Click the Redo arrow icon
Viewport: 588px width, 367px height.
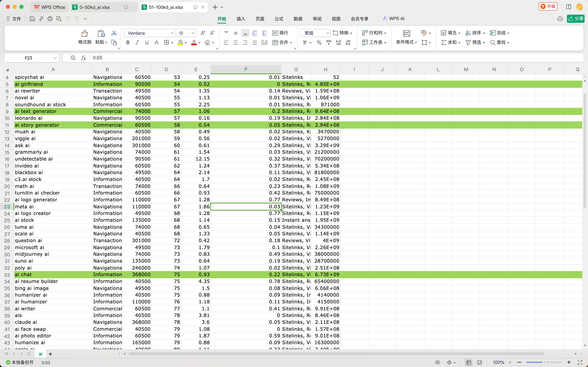pos(76,19)
